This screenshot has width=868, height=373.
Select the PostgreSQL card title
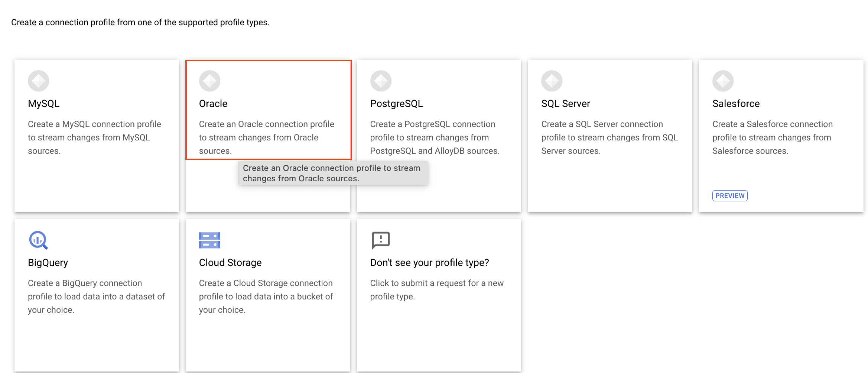396,104
